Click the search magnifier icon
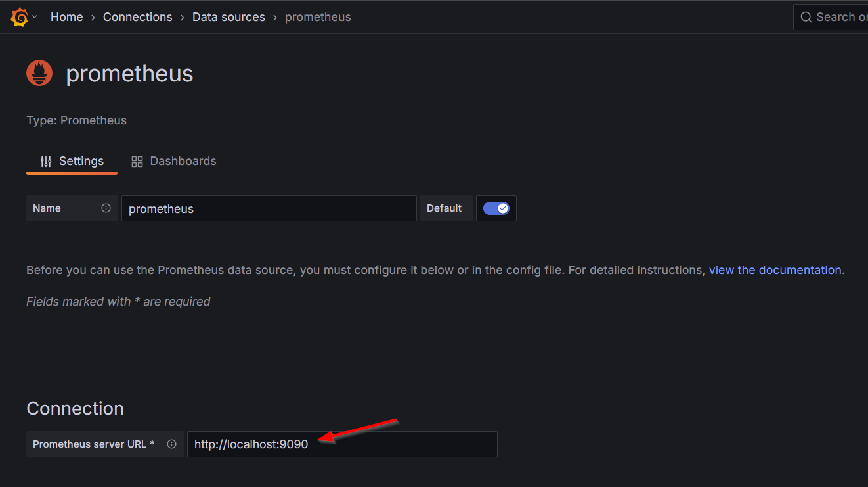This screenshot has width=868, height=487. [x=806, y=16]
